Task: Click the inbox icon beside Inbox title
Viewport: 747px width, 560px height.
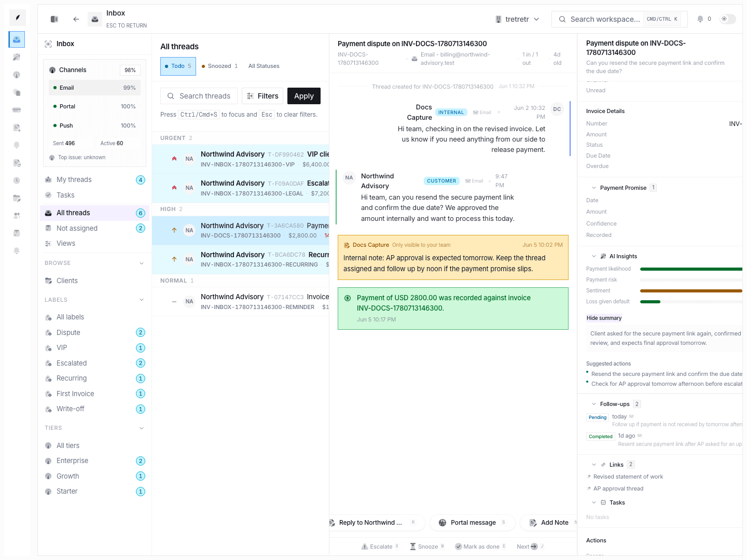Action: click(95, 19)
